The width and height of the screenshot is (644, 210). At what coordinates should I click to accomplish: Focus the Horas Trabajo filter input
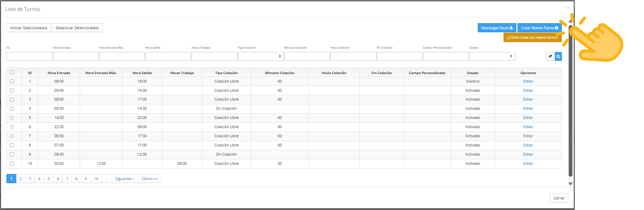pyautogui.click(x=214, y=56)
